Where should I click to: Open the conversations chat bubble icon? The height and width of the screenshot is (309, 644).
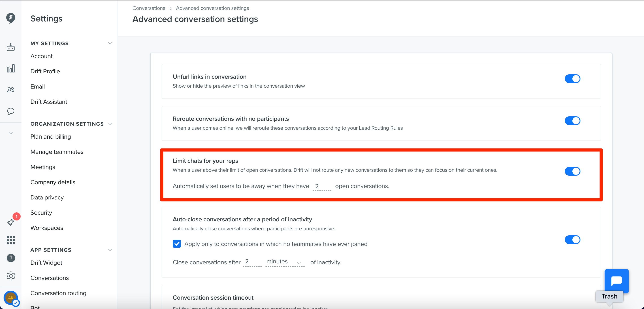11,111
